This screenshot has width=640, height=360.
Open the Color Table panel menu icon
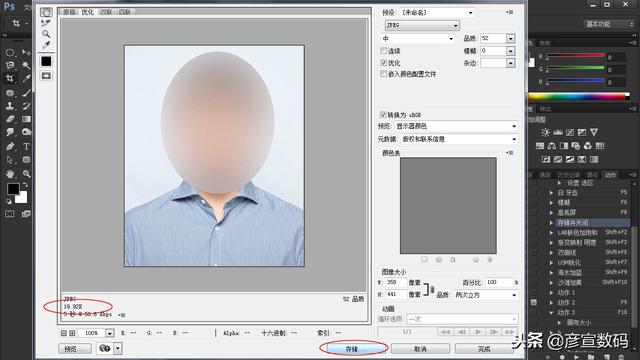pos(509,153)
